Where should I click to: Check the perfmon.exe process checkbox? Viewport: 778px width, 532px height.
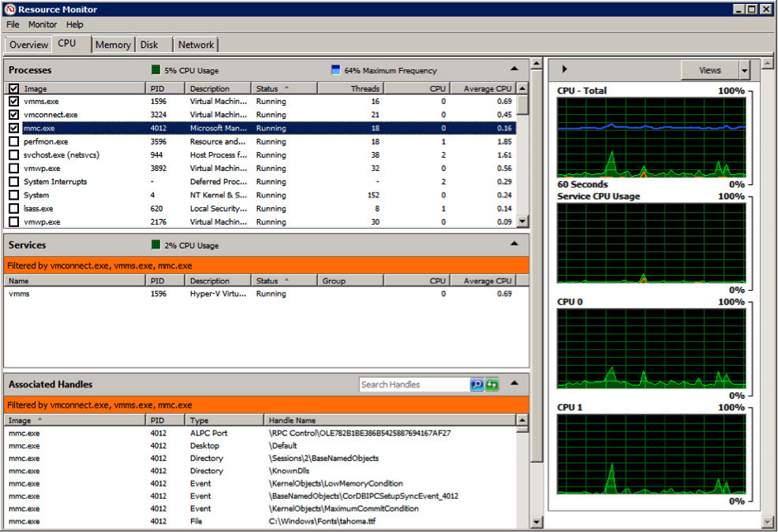[x=13, y=142]
